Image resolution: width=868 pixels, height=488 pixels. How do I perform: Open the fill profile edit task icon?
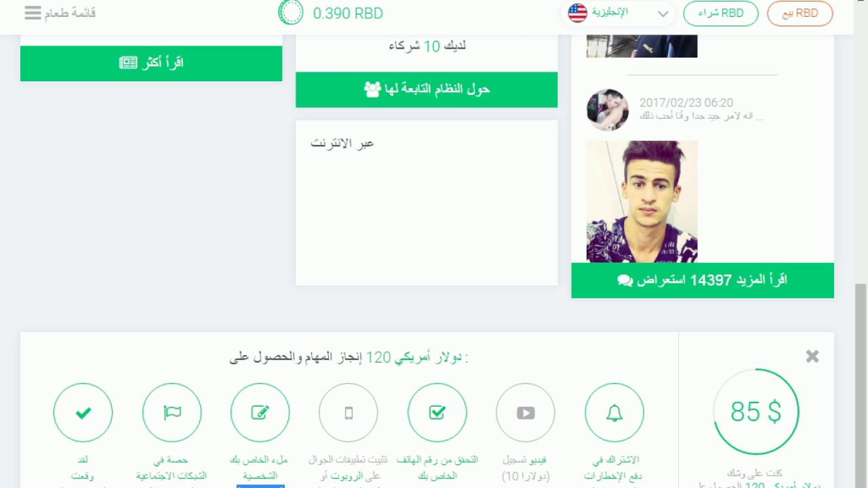pos(260,413)
